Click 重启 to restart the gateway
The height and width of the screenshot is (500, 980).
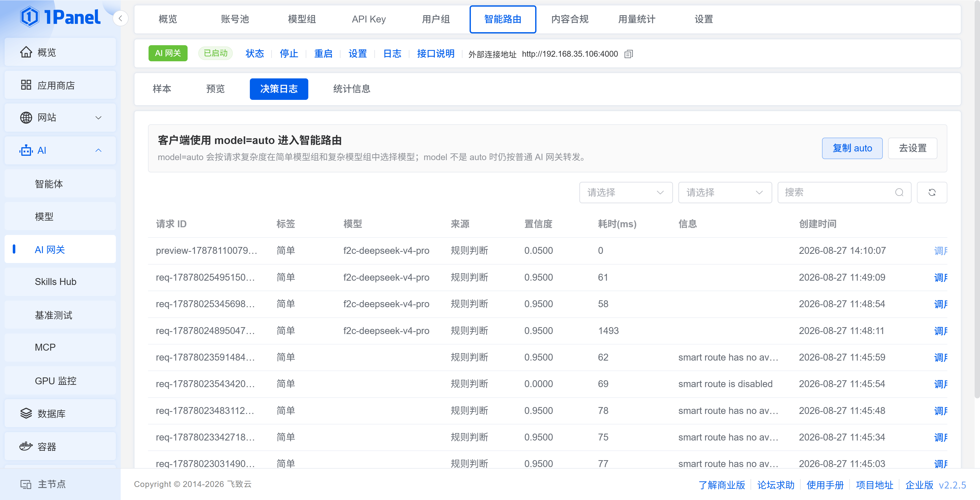pos(323,53)
